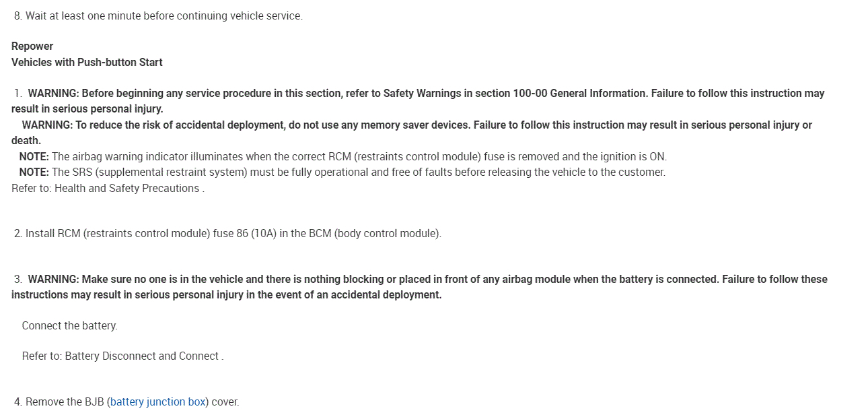Select the airbag warning indicator note
The height and width of the screenshot is (417, 868).
pyautogui.click(x=343, y=157)
